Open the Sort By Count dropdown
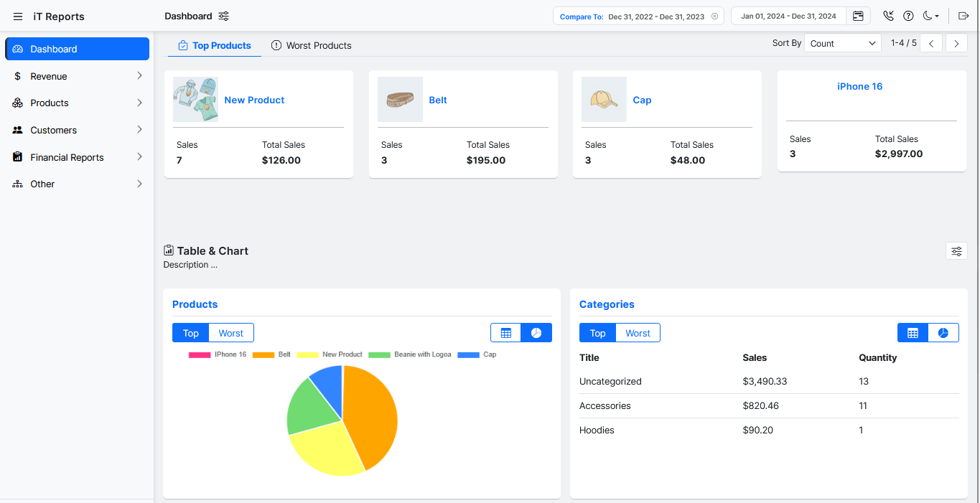 pyautogui.click(x=842, y=43)
